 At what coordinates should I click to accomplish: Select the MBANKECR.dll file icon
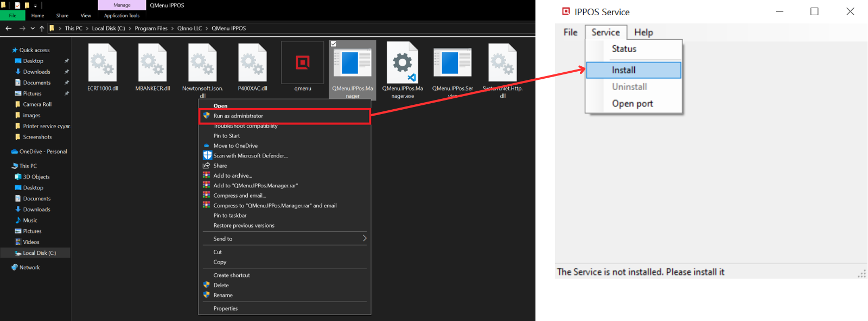pos(152,64)
